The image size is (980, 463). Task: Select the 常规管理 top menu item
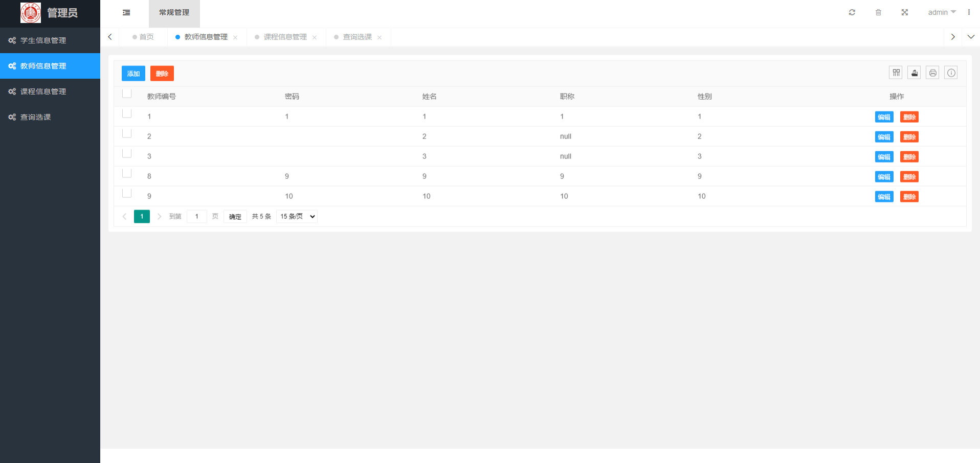[x=174, y=13]
